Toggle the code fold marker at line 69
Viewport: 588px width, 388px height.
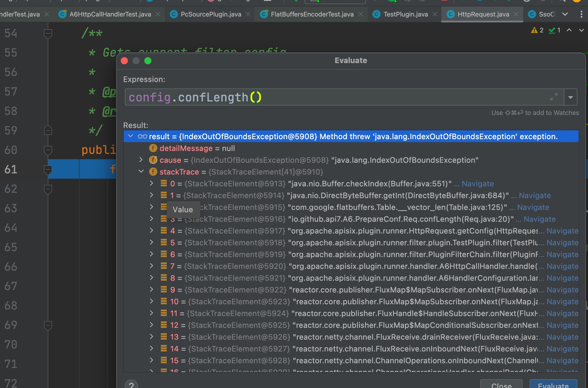coord(48,325)
